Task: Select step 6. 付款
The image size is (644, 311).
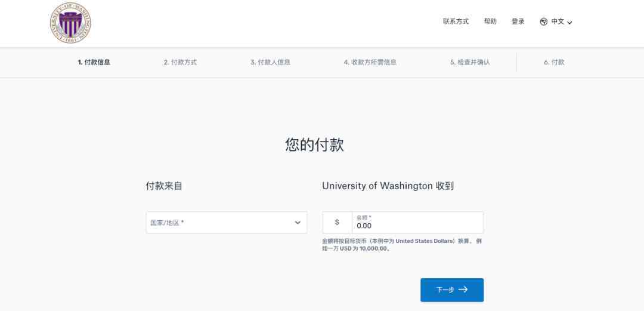Action: click(553, 62)
